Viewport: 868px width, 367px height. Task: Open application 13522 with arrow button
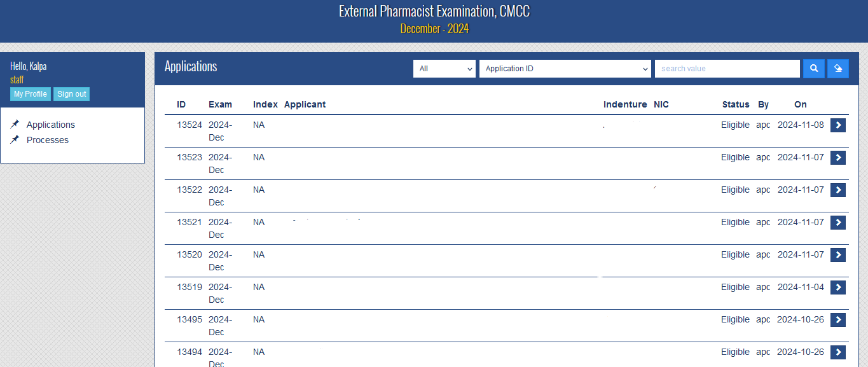[x=837, y=190]
